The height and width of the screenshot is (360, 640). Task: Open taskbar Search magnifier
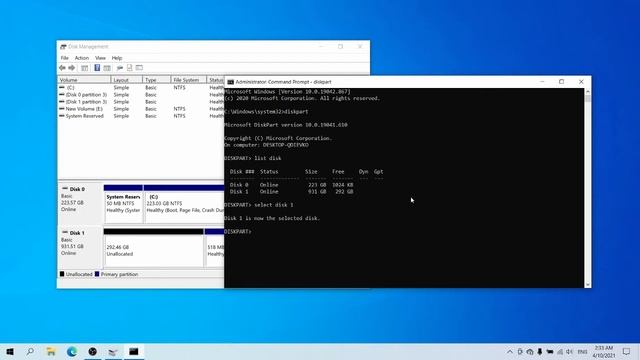point(30,351)
